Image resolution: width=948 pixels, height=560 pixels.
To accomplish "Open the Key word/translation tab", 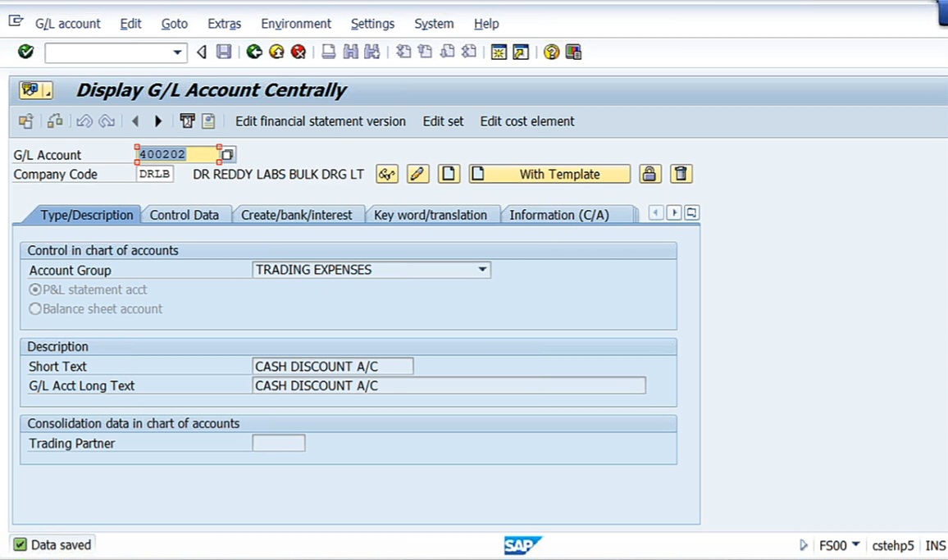I will (431, 216).
